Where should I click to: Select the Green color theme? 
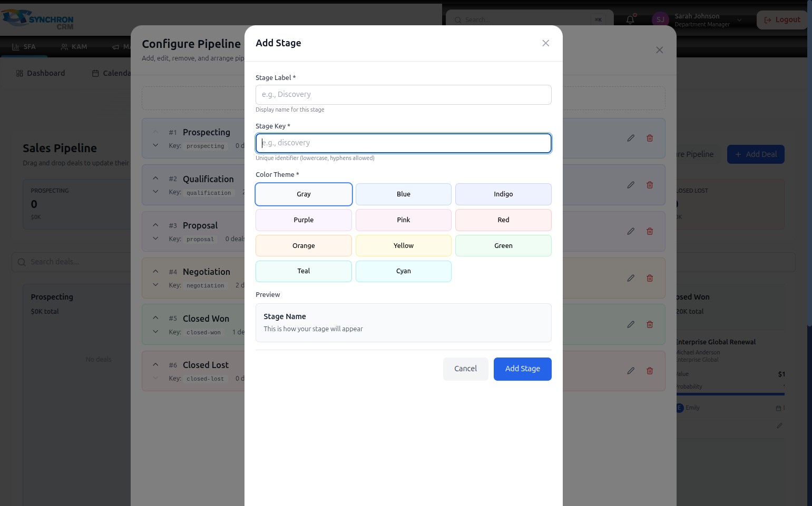tap(503, 246)
